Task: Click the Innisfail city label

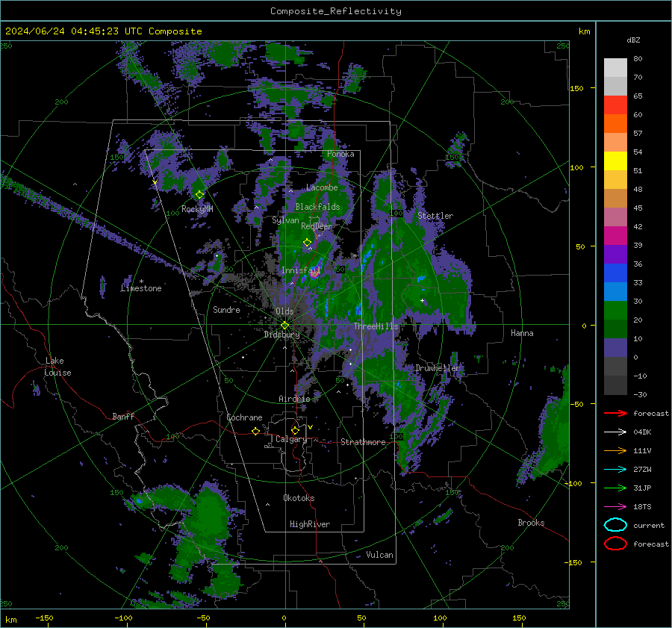Action: tap(300, 270)
